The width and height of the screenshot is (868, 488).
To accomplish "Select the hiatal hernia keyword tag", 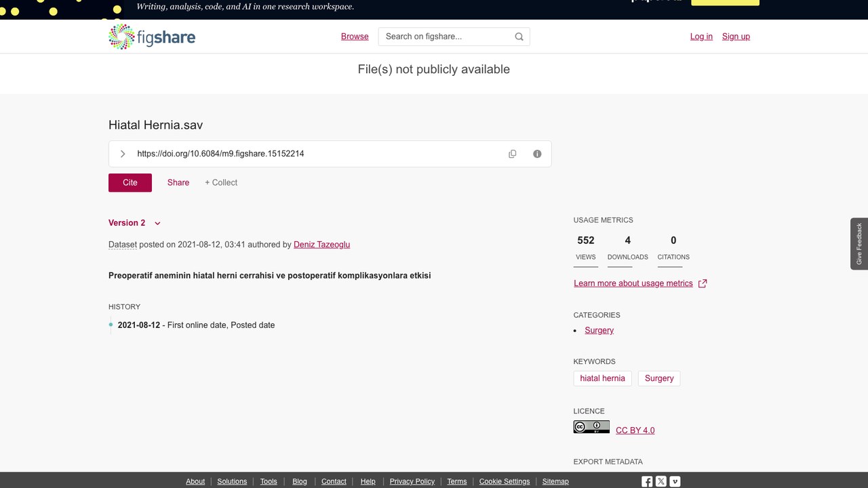I will [602, 378].
